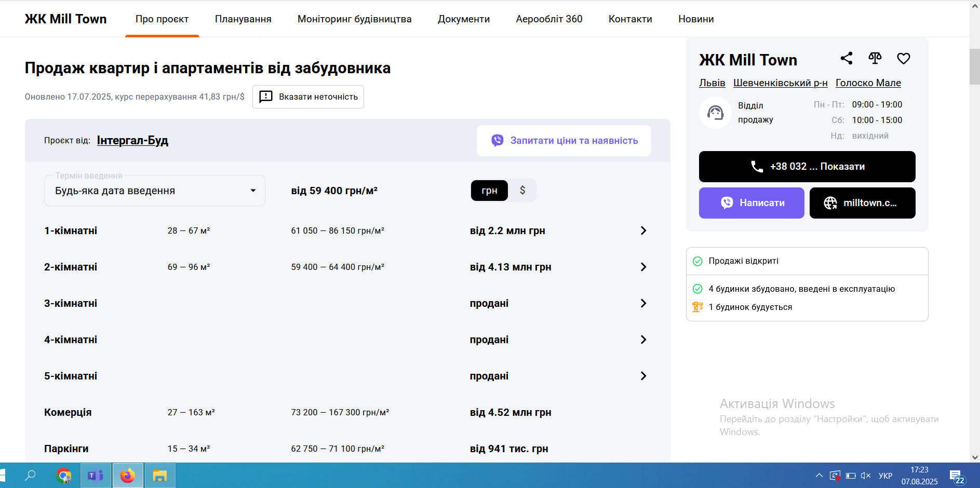Viewport: 980px width, 488px height.
Task: Open the Документи tab
Action: [x=464, y=19]
